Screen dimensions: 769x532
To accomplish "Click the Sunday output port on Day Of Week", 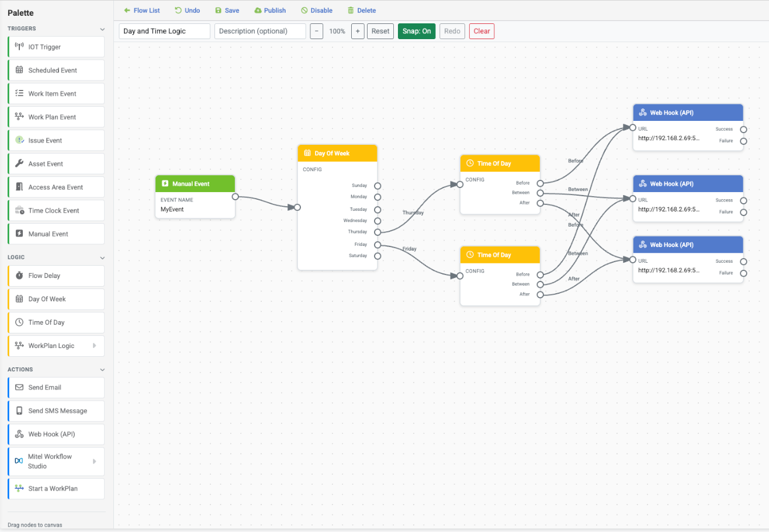I will click(x=377, y=186).
